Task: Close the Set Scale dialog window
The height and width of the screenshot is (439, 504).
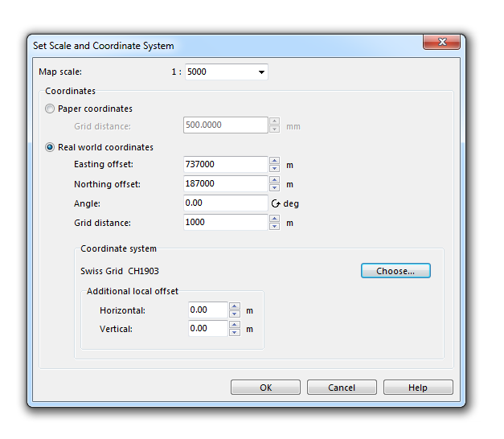Action: (441, 42)
